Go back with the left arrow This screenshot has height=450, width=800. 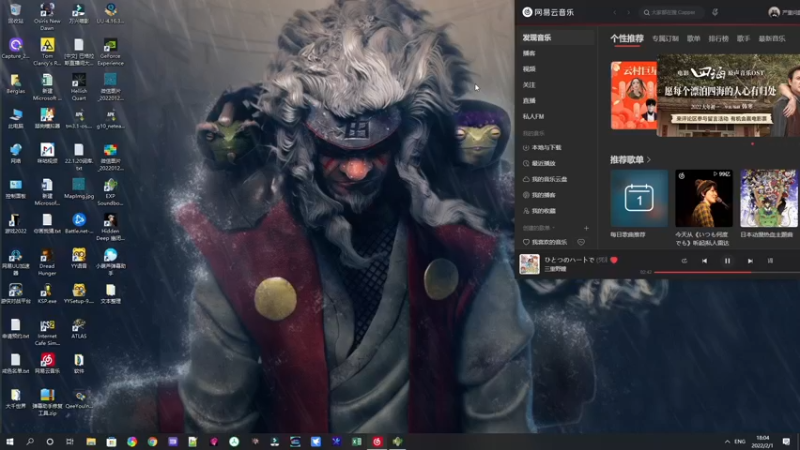pos(615,12)
